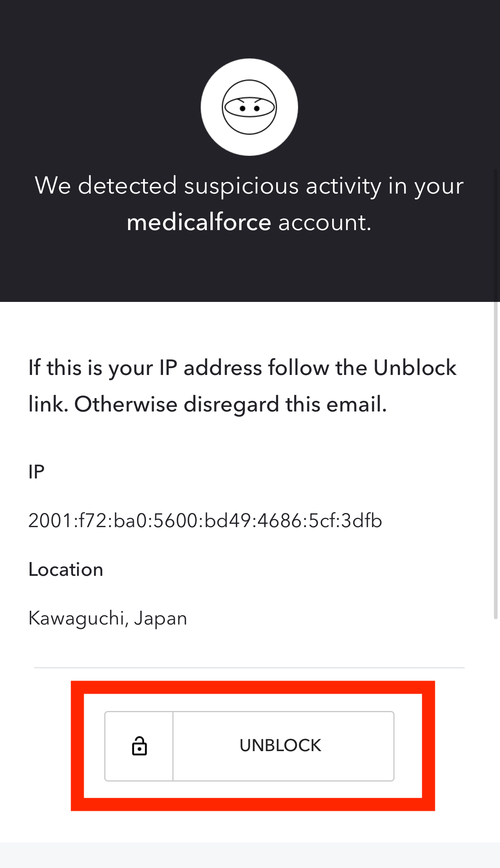Image resolution: width=500 pixels, height=868 pixels.
Task: Click the bold "medicalforce" account name
Action: [199, 222]
